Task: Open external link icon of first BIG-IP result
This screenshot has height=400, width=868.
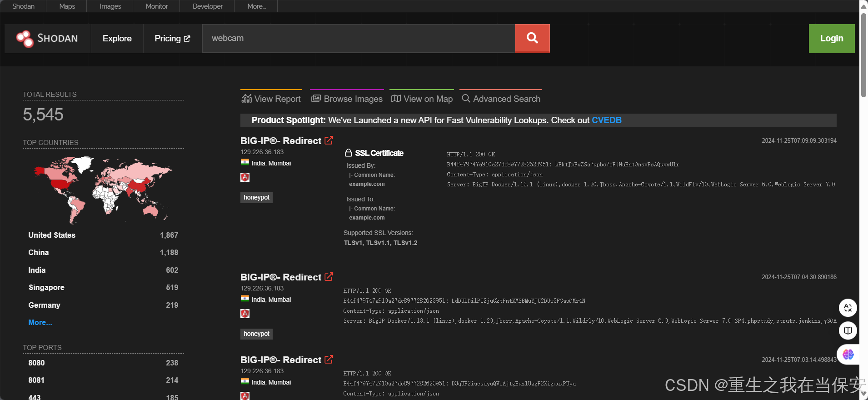Action: click(x=329, y=140)
